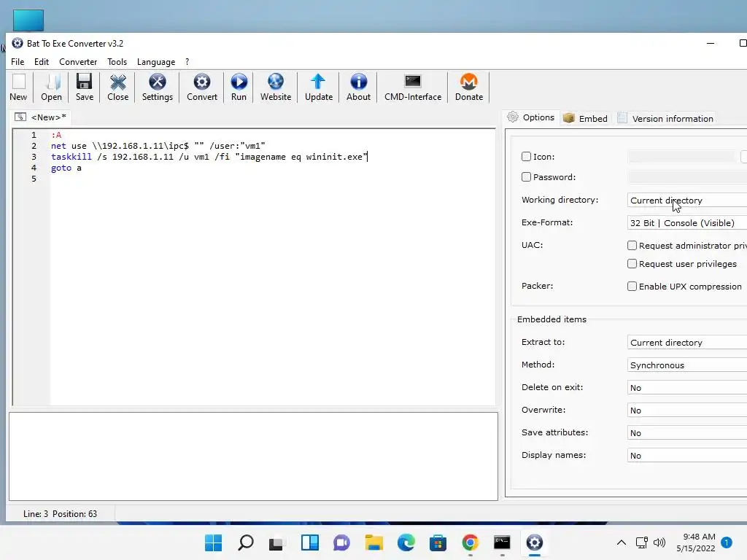Close the current file using Close icon
The image size is (747, 560).
(x=117, y=87)
